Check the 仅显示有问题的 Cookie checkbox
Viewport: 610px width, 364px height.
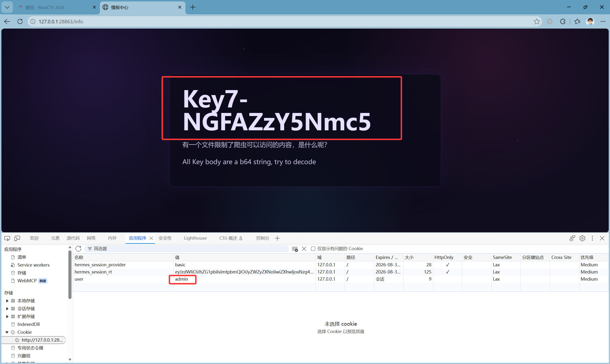[313, 249]
